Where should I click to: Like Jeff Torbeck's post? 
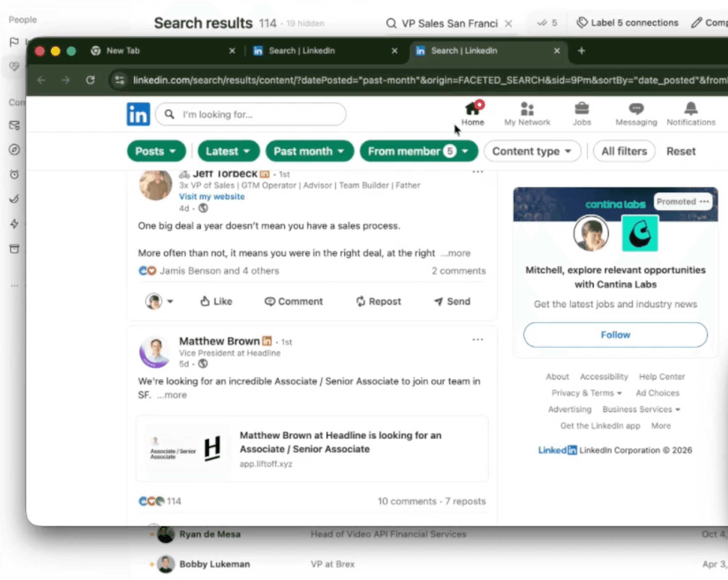tap(216, 301)
